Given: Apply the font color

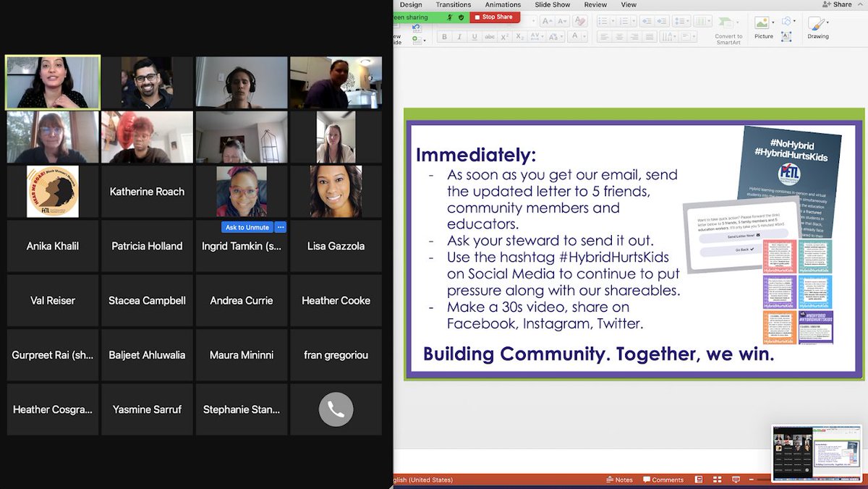Looking at the screenshot, I should [x=575, y=37].
